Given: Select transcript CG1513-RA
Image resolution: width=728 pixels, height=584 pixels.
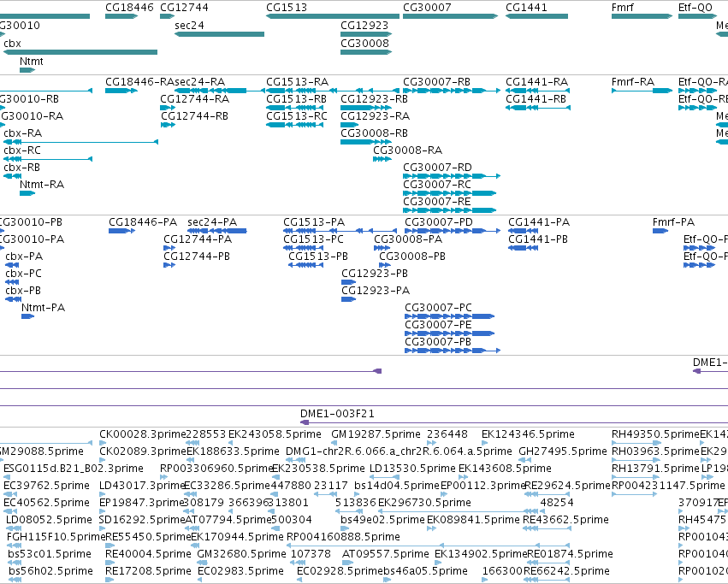Looking at the screenshot, I should pyautogui.click(x=333, y=91).
